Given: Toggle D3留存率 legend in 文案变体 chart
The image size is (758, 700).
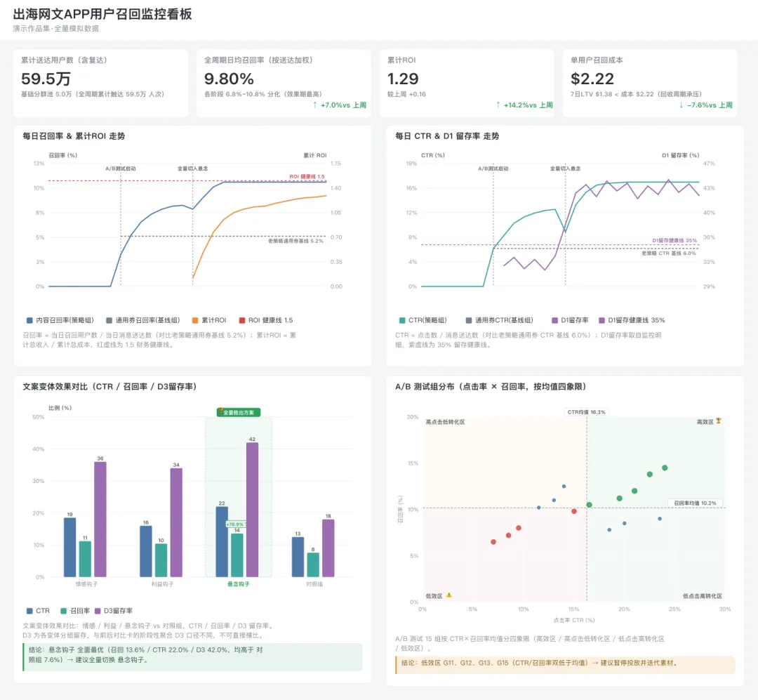Looking at the screenshot, I should [114, 611].
